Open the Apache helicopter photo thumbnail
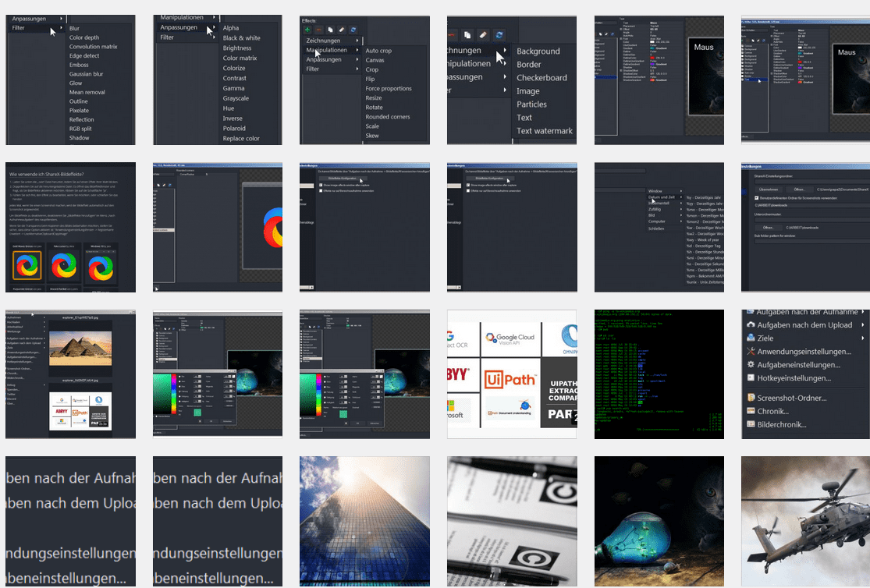The height and width of the screenshot is (588, 870). click(x=805, y=521)
